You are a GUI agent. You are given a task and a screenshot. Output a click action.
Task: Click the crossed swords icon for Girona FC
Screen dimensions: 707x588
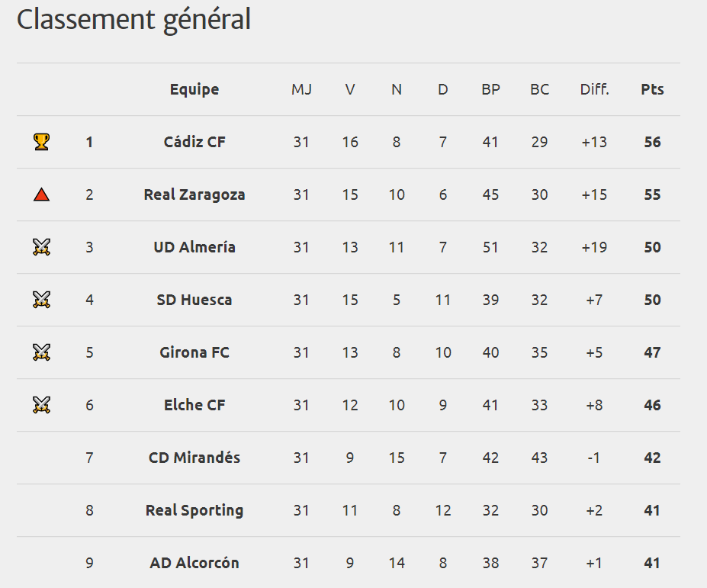click(41, 352)
